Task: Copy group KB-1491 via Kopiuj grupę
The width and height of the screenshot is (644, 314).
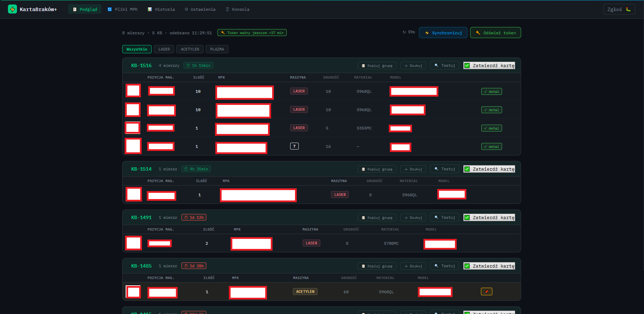Action: point(377,218)
